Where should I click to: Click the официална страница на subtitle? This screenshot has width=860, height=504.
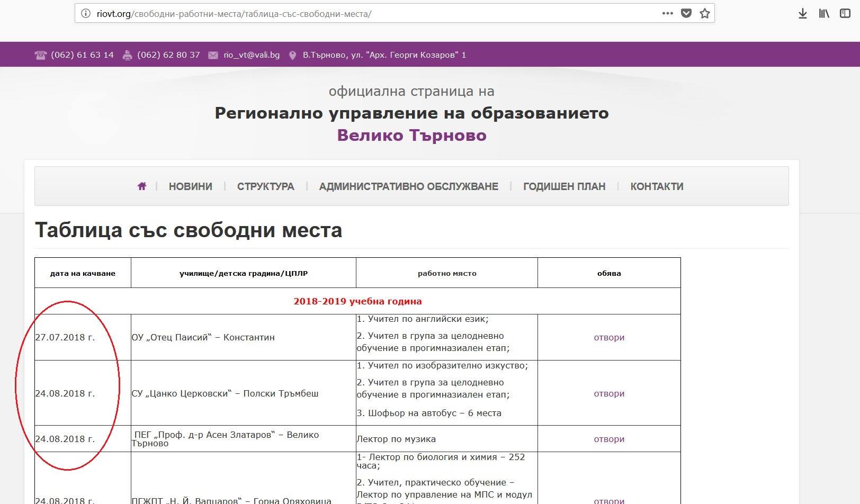tap(411, 91)
